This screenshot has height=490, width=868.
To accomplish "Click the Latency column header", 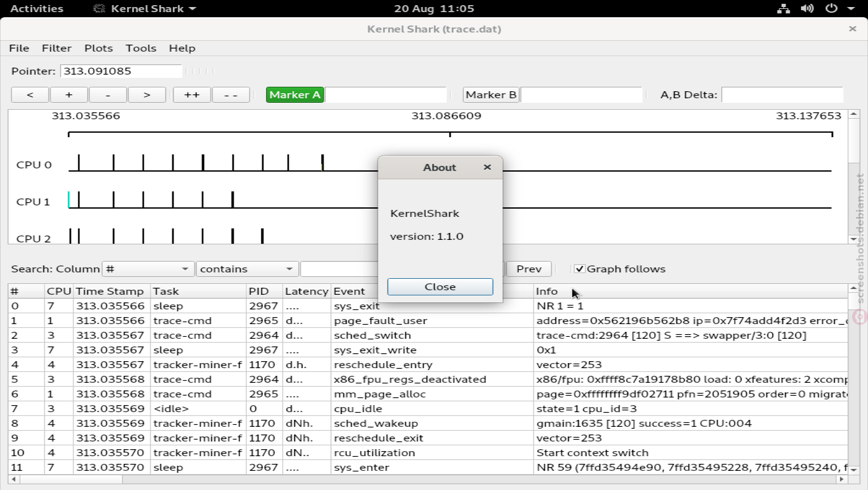I will point(307,291).
